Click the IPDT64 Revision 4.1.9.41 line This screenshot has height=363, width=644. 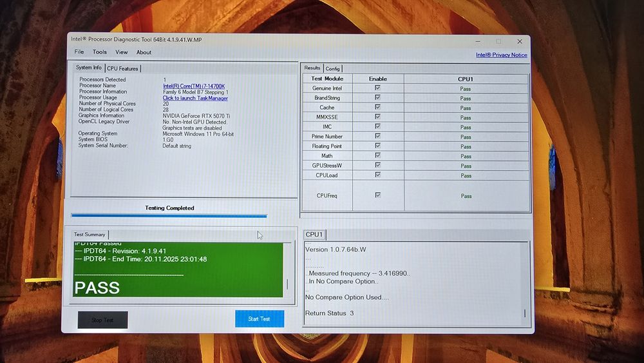pyautogui.click(x=120, y=251)
